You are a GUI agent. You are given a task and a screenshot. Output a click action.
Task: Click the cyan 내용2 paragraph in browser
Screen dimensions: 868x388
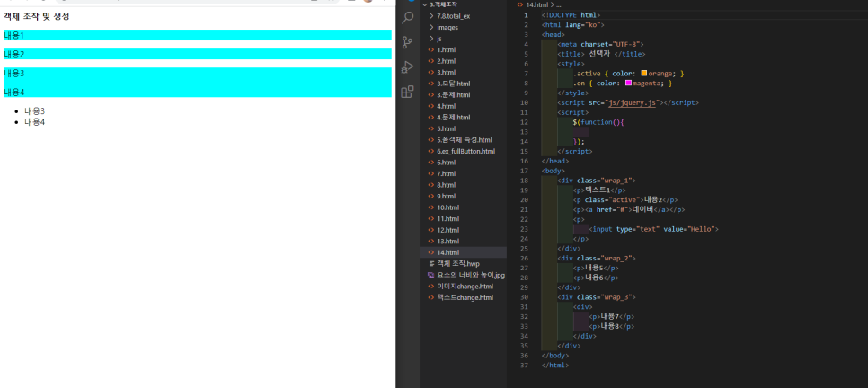[198, 54]
